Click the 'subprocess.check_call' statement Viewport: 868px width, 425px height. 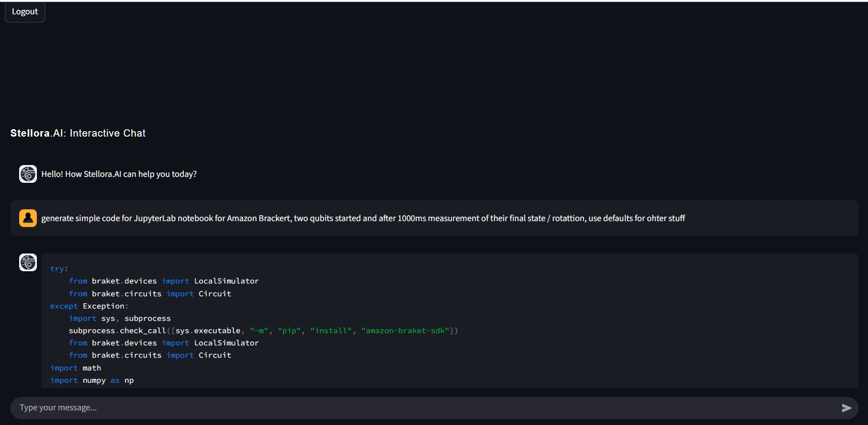(117, 331)
